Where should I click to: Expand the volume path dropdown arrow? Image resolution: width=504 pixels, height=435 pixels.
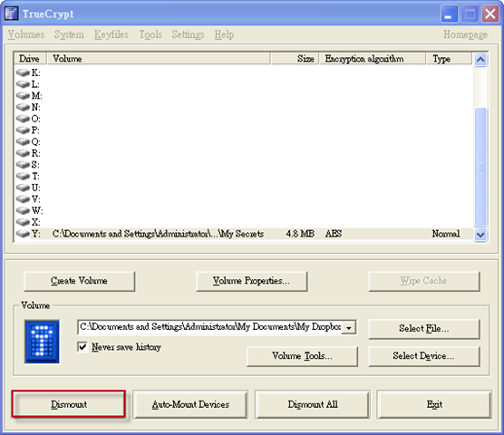pos(349,328)
